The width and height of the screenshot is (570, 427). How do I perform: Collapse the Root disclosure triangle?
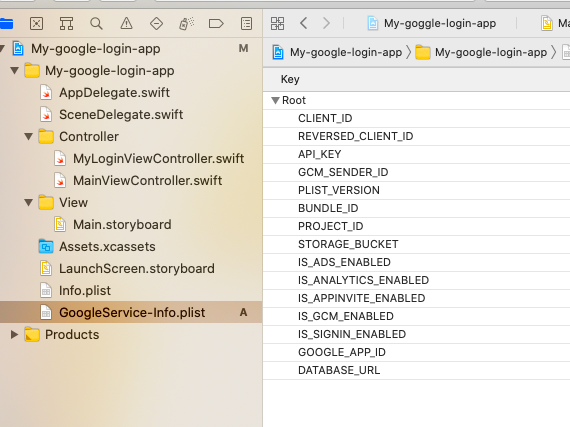(276, 100)
